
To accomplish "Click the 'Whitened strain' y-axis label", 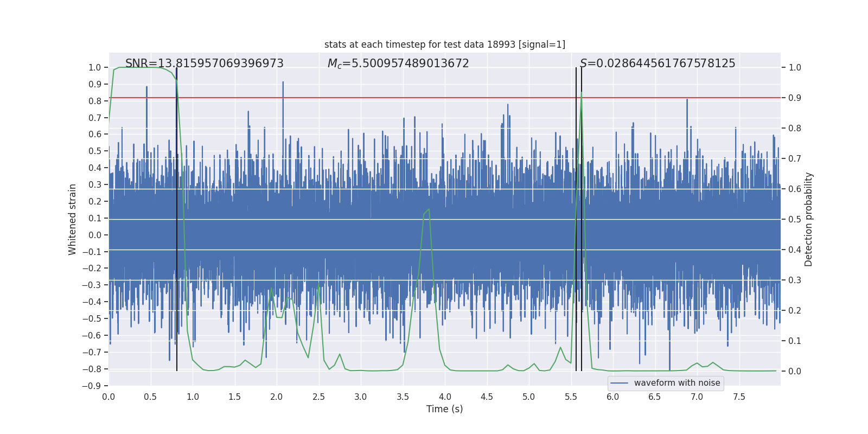I will 72,219.
